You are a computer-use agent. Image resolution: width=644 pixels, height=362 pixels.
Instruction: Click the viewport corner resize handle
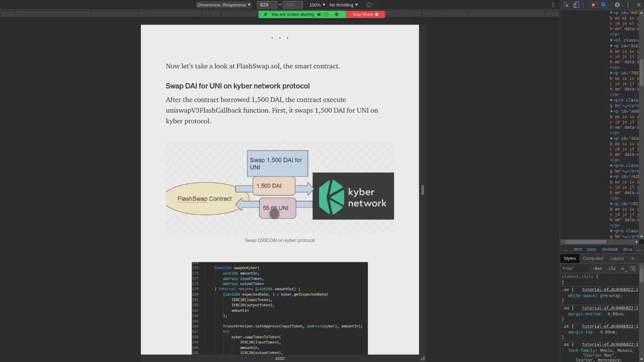click(x=423, y=358)
